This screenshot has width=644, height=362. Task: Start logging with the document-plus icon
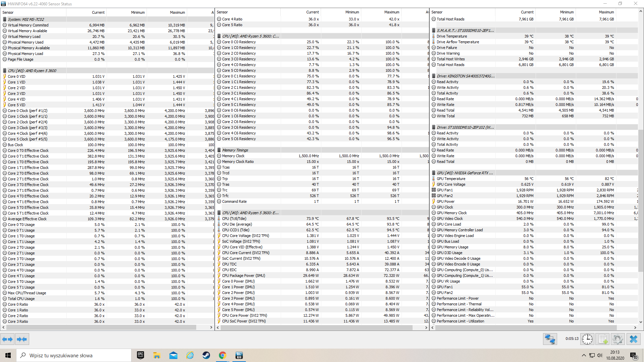603,339
